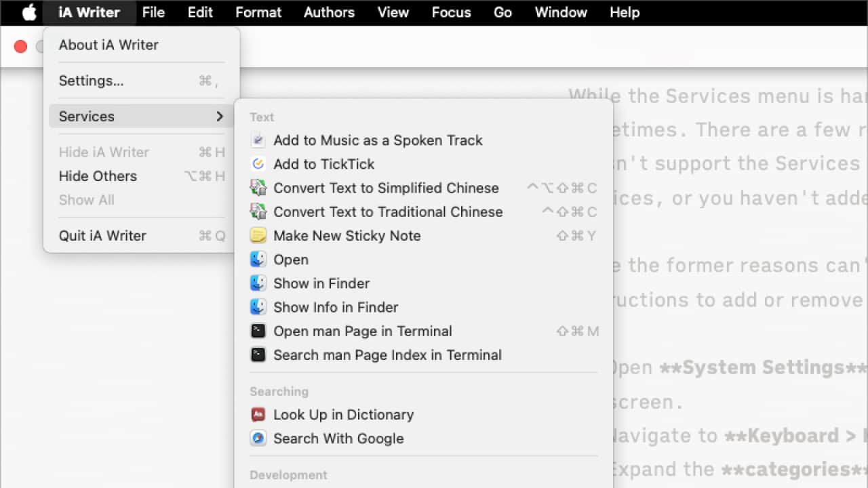Click the translate icon for Traditional Chinese

(258, 211)
